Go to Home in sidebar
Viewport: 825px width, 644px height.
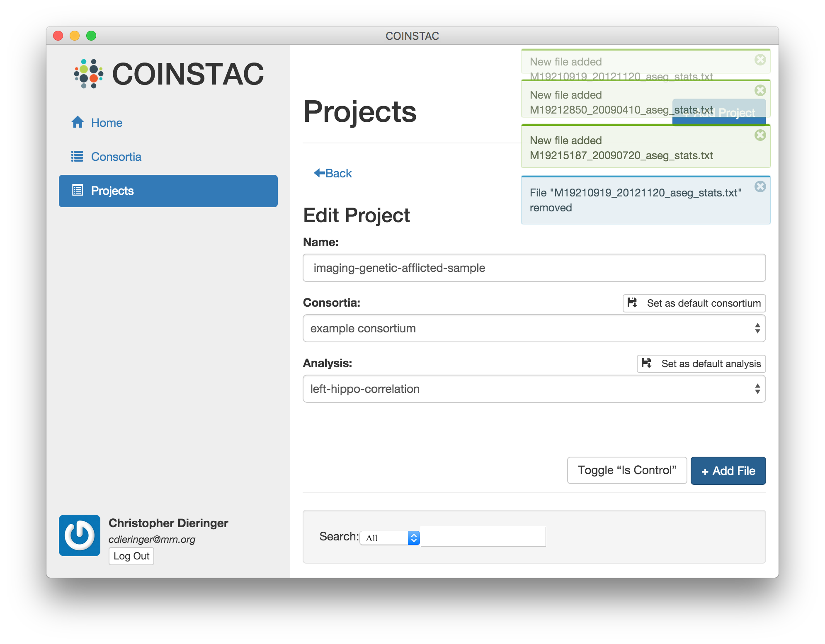pos(107,123)
